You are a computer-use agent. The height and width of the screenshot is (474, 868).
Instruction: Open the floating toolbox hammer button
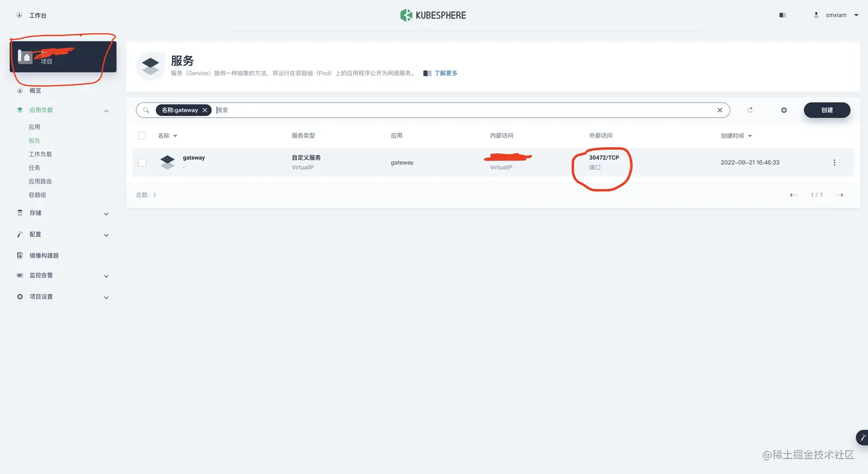point(862,438)
